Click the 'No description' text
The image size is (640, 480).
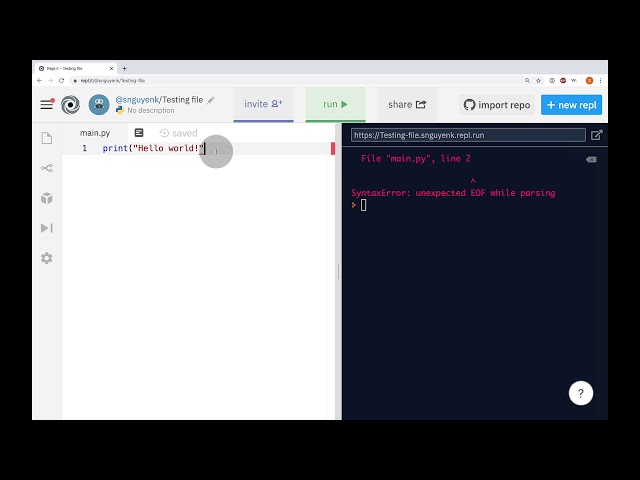(151, 111)
